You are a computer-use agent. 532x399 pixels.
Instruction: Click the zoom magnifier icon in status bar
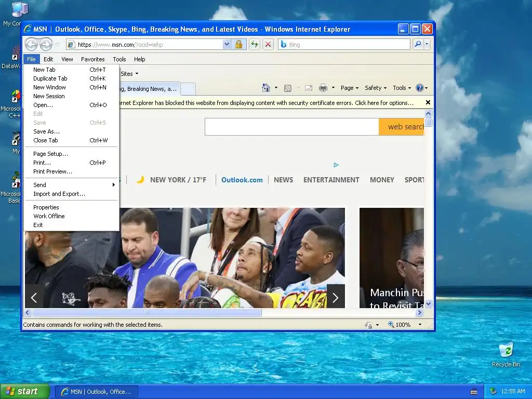pyautogui.click(x=391, y=324)
